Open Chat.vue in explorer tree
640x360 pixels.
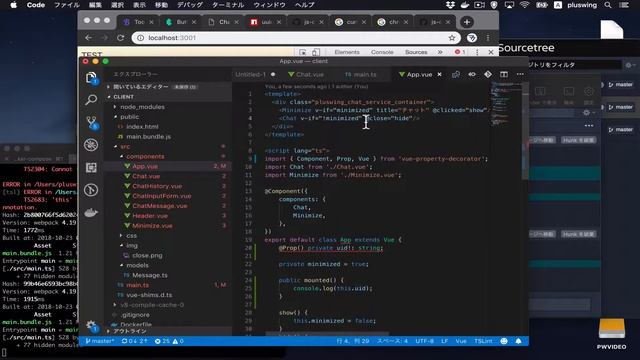point(146,176)
